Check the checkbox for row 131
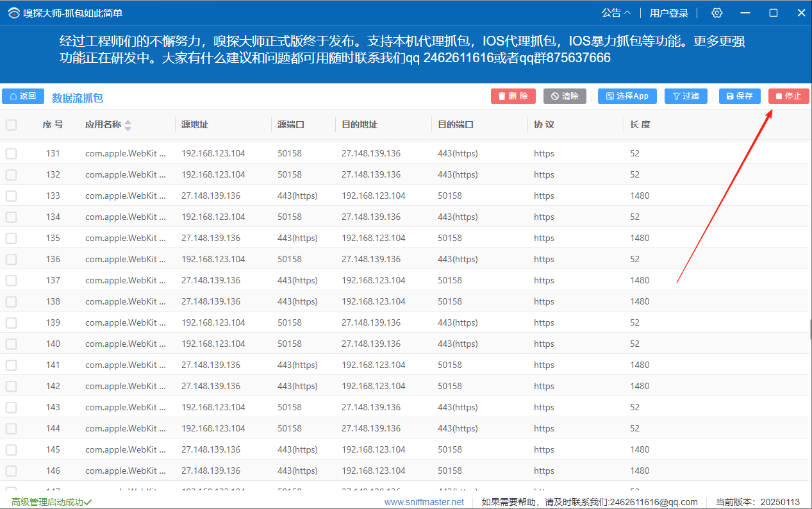This screenshot has height=509, width=812. click(12, 154)
